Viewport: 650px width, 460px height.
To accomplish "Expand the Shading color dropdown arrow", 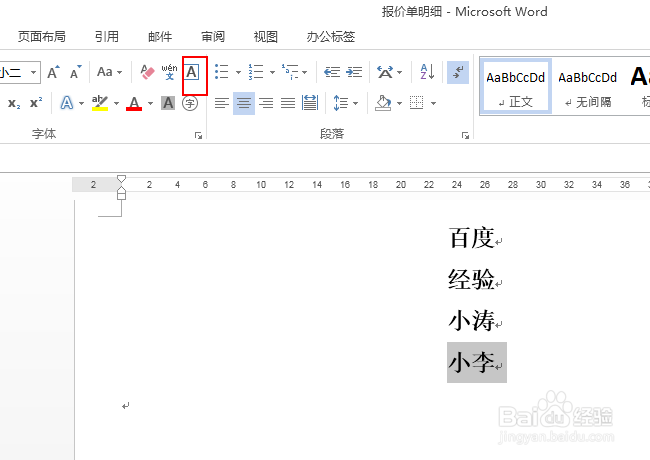I will (x=399, y=103).
